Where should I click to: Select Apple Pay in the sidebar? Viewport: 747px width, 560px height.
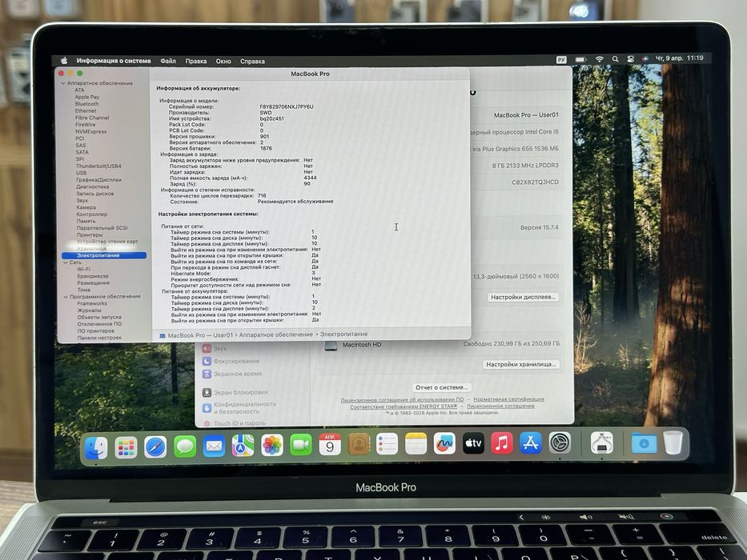[x=86, y=97]
